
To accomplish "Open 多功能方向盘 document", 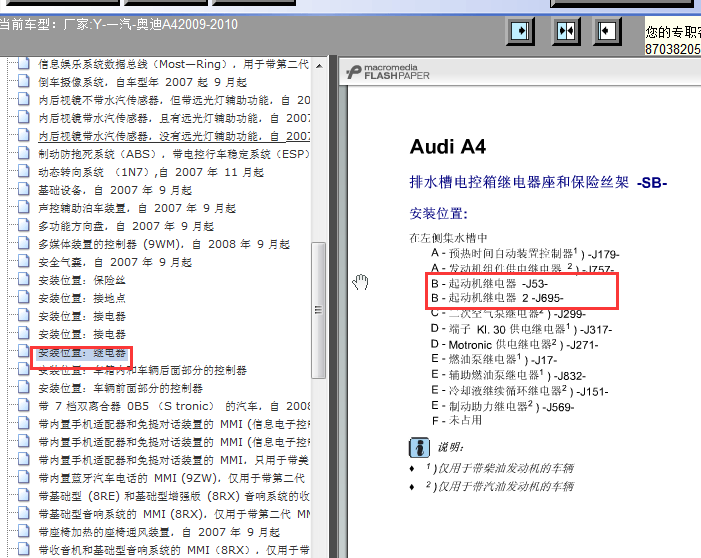I will tap(126, 226).
